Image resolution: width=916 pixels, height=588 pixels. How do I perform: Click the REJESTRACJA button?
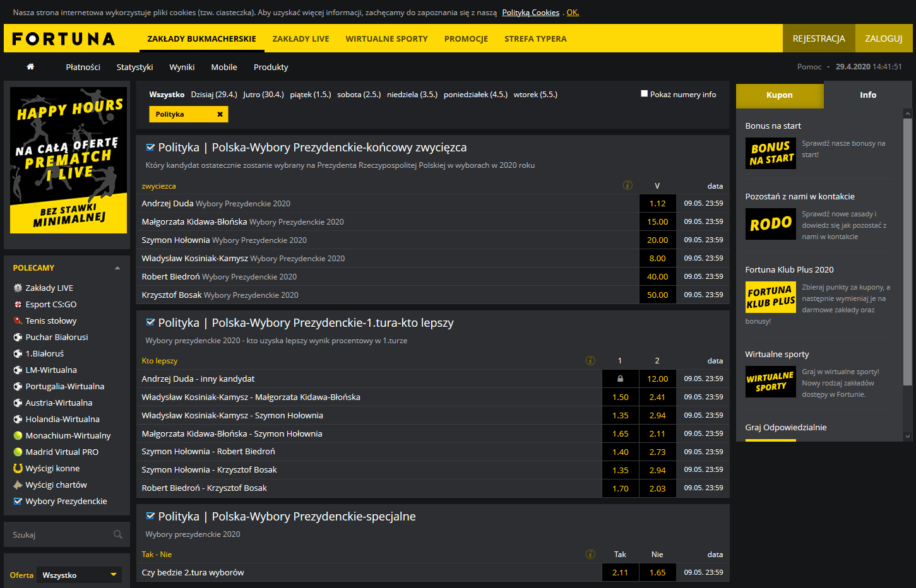(x=819, y=38)
